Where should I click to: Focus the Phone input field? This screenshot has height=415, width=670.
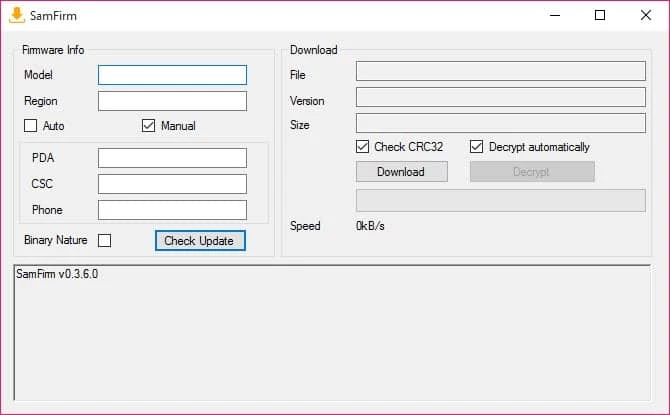[x=172, y=210]
